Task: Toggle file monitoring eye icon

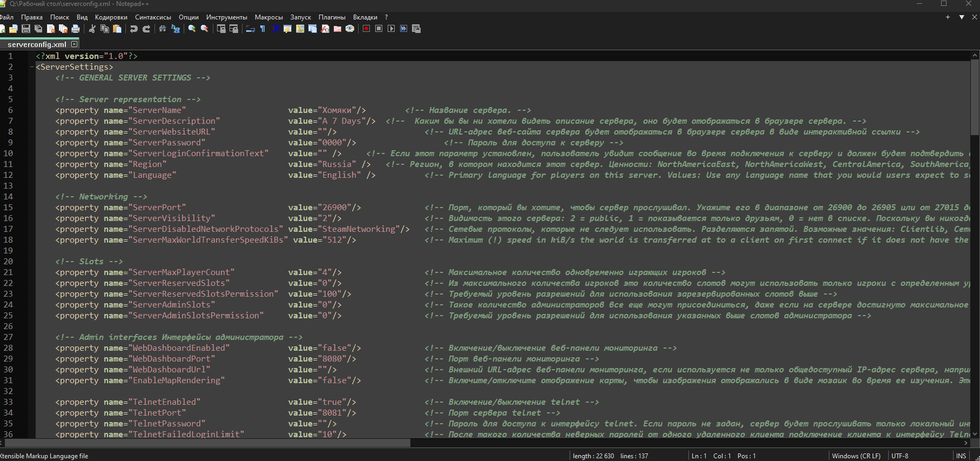Action: 350,29
